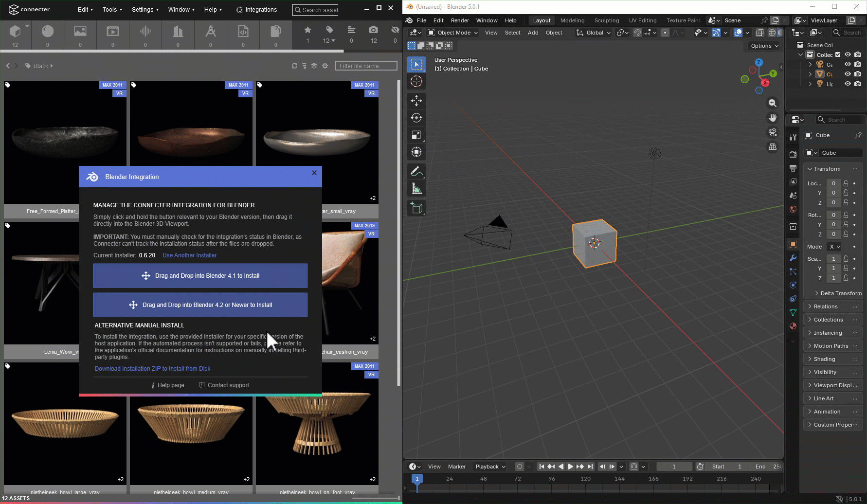Image resolution: width=867 pixels, height=504 pixels.
Task: Open the Physics properties tab
Action: click(793, 285)
